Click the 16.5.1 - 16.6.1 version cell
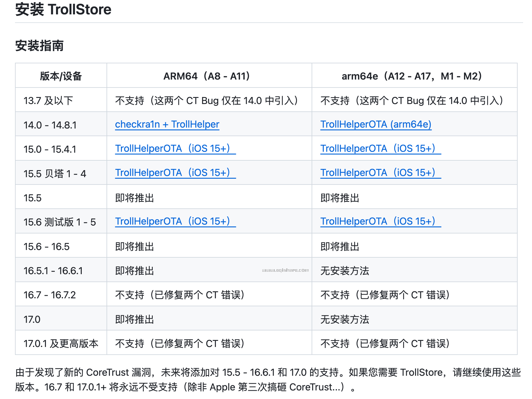This screenshot has width=532, height=399. click(53, 271)
